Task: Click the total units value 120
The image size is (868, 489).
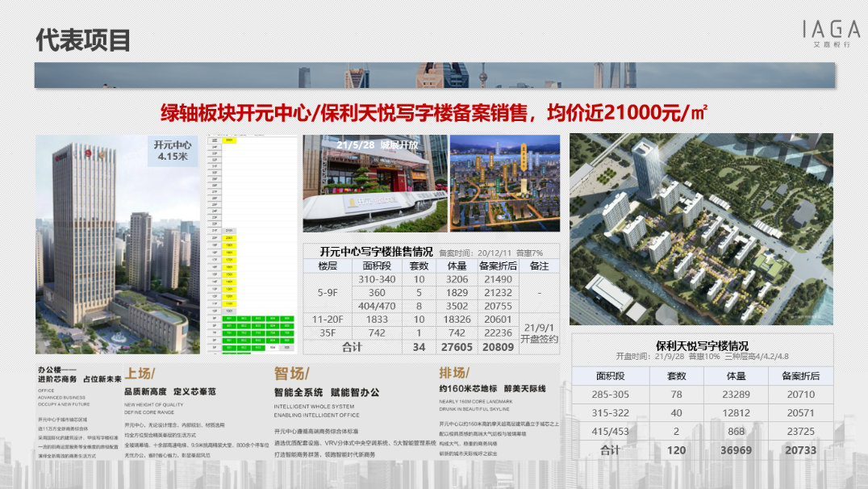Action: 677,450
